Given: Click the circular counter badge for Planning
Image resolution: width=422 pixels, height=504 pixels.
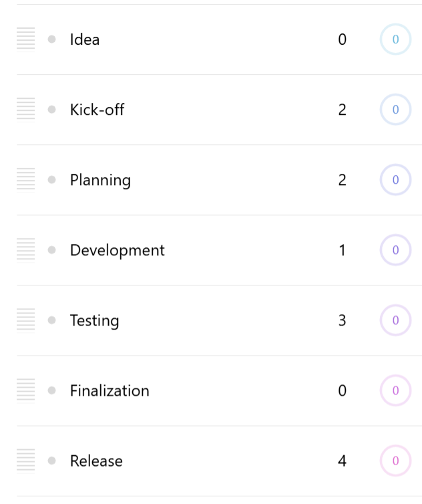Looking at the screenshot, I should coord(395,180).
